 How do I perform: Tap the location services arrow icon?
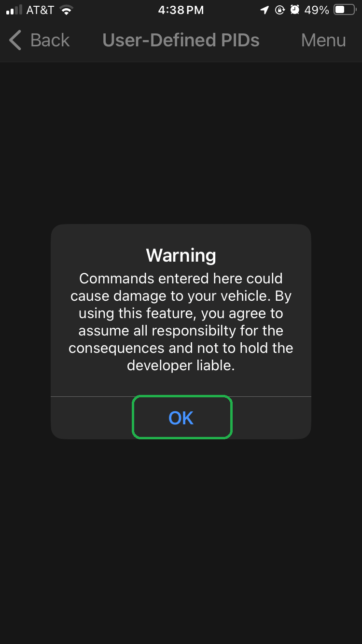265,10
